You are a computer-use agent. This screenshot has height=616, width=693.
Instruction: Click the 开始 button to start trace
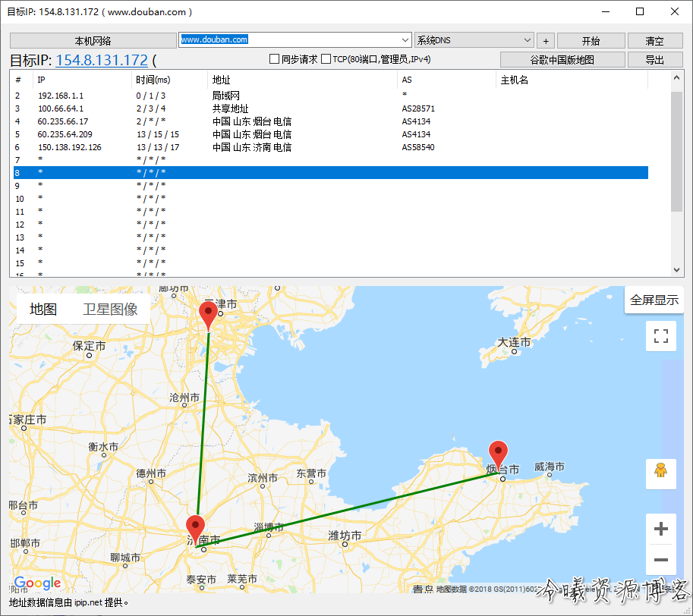click(x=591, y=41)
